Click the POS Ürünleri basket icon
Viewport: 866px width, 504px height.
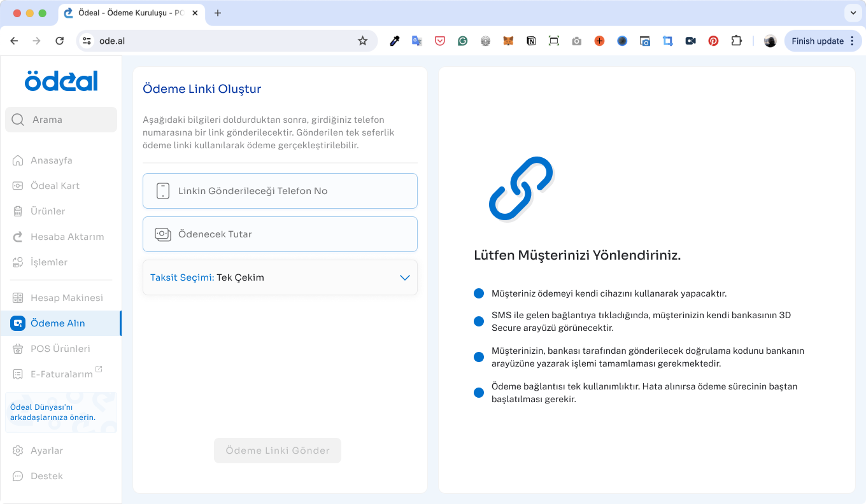[x=18, y=349]
